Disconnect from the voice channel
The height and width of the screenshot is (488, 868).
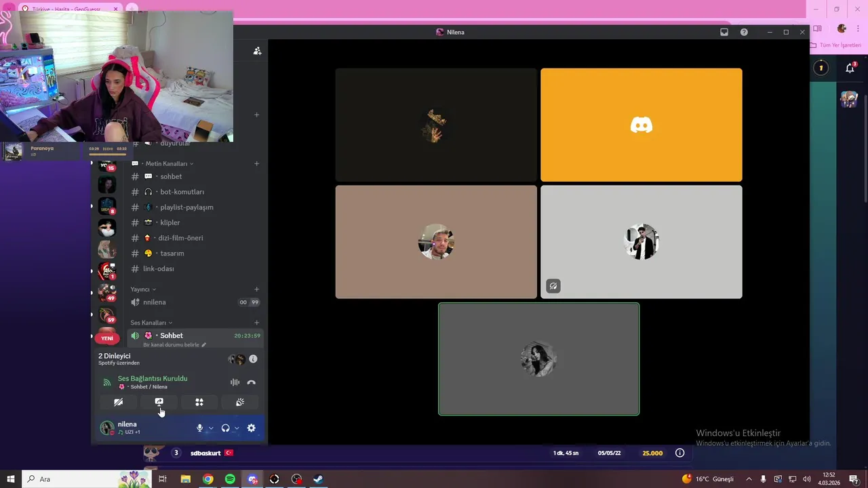pos(252,382)
